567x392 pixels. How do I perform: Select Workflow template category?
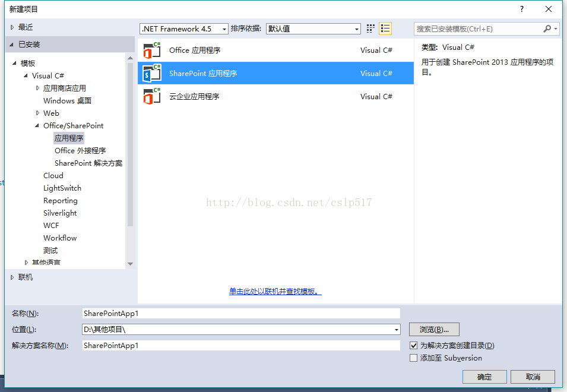60,238
